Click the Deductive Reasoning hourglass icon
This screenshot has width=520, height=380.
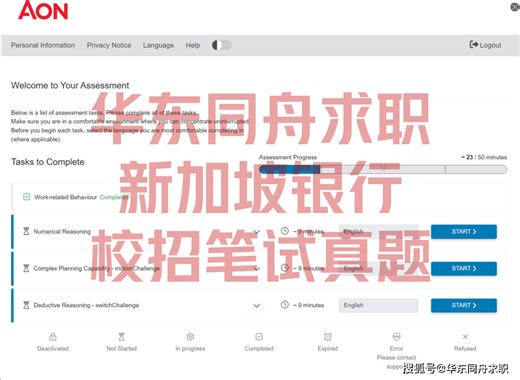point(26,305)
